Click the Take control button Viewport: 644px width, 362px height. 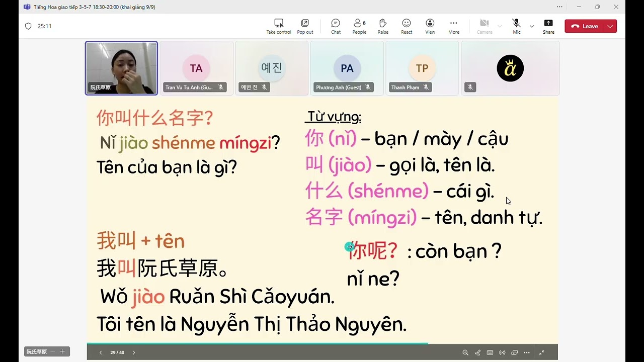(x=279, y=26)
